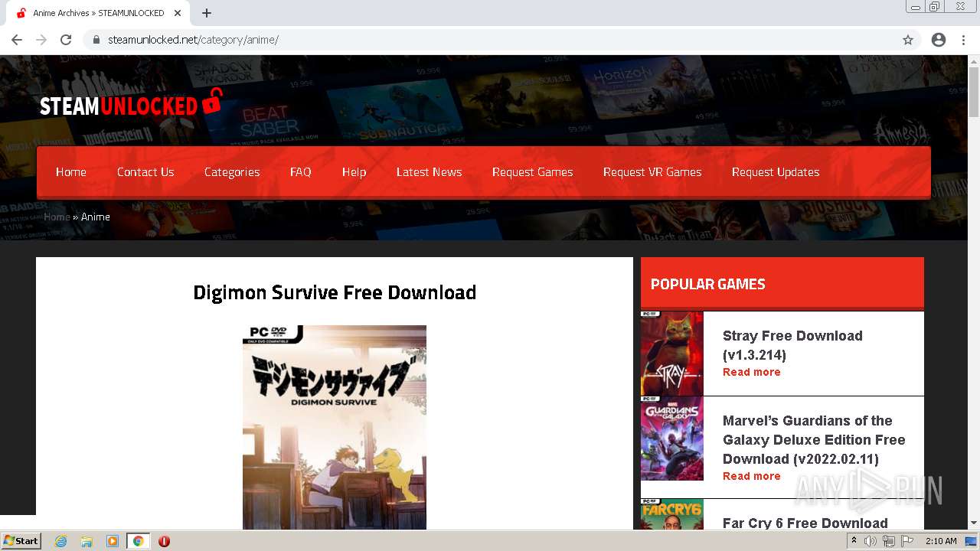Screen dimensions: 980x551
Task: Click the volume speaker tray icon
Action: click(x=871, y=541)
